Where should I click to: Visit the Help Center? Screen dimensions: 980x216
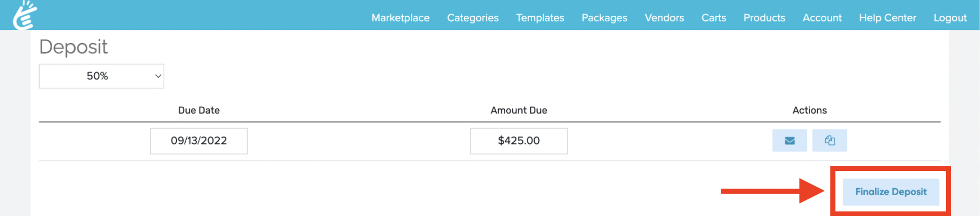(x=887, y=18)
